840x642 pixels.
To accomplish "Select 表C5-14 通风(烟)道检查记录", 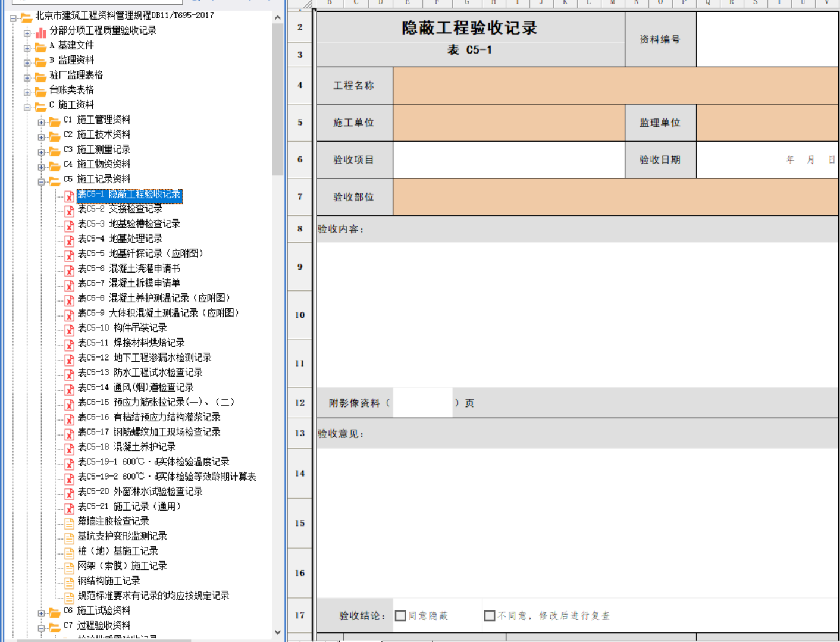I will pyautogui.click(x=136, y=387).
